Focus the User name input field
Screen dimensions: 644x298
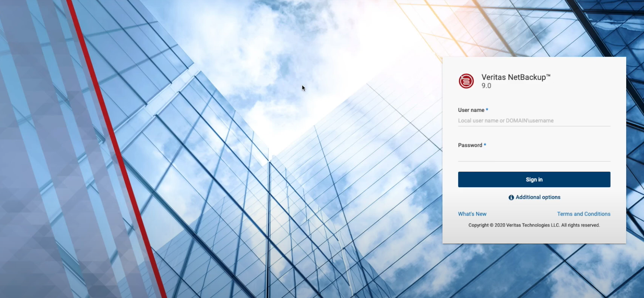[x=534, y=121]
